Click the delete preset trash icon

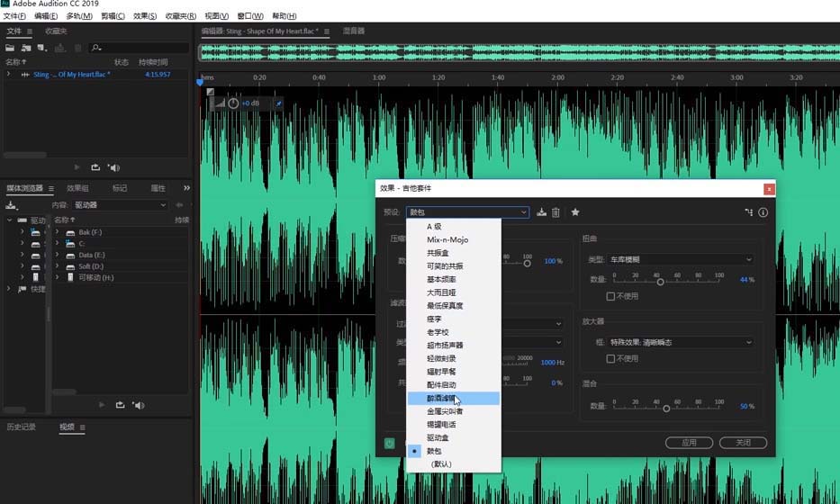(x=555, y=212)
